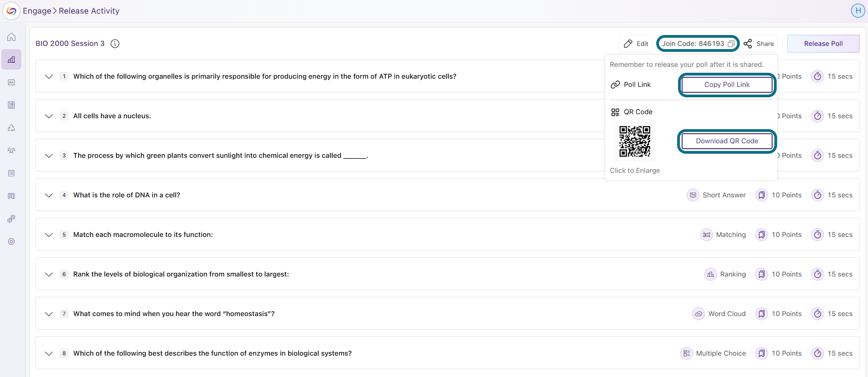
Task: Click the QR Code grid icon
Action: tap(615, 112)
